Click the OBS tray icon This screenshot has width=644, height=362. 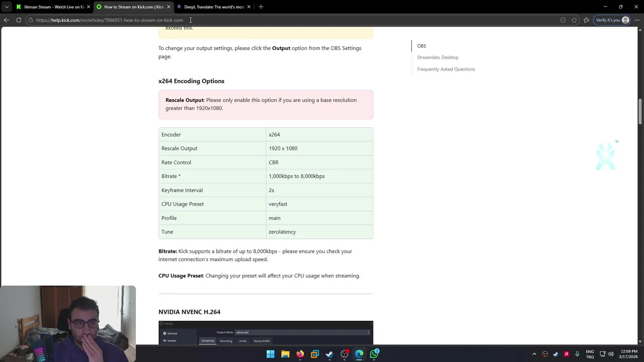[x=545, y=354]
